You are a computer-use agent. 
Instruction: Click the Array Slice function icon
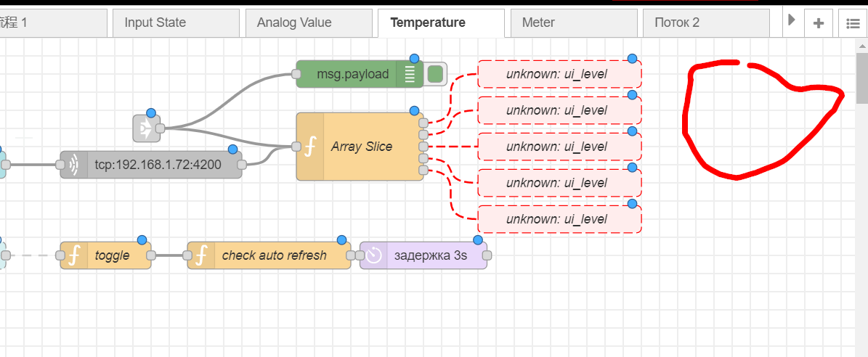coord(310,147)
